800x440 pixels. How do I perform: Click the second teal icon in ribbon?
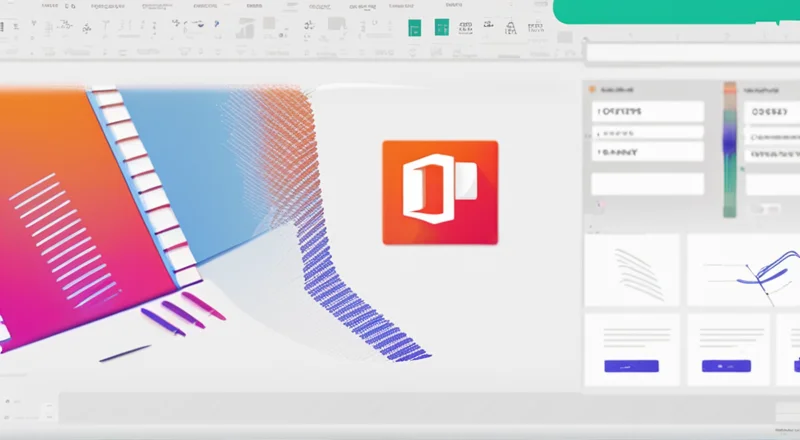441,27
